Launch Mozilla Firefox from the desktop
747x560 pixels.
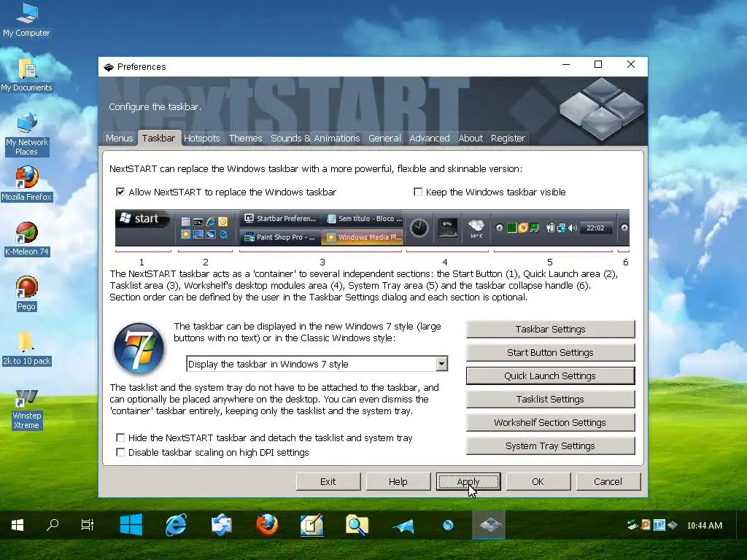click(x=26, y=183)
